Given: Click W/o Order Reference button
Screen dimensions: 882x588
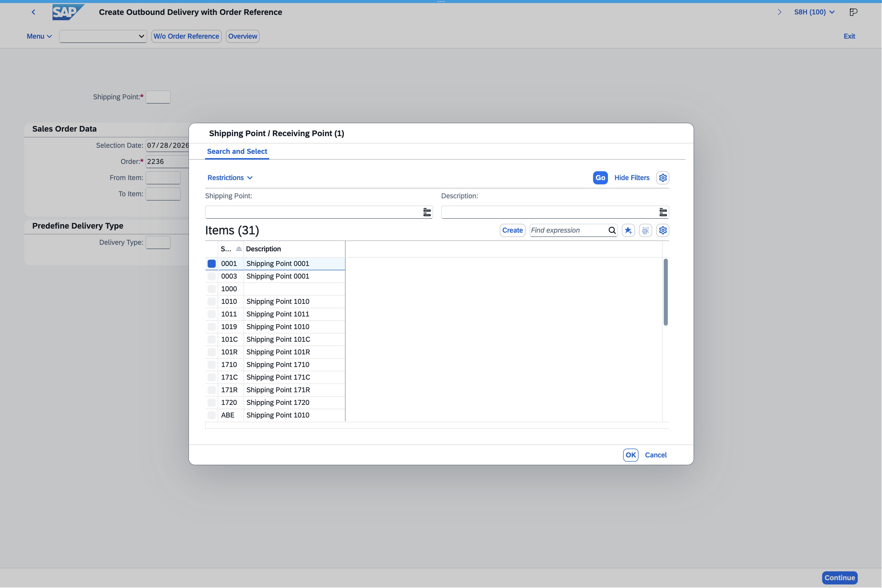Looking at the screenshot, I should (186, 36).
